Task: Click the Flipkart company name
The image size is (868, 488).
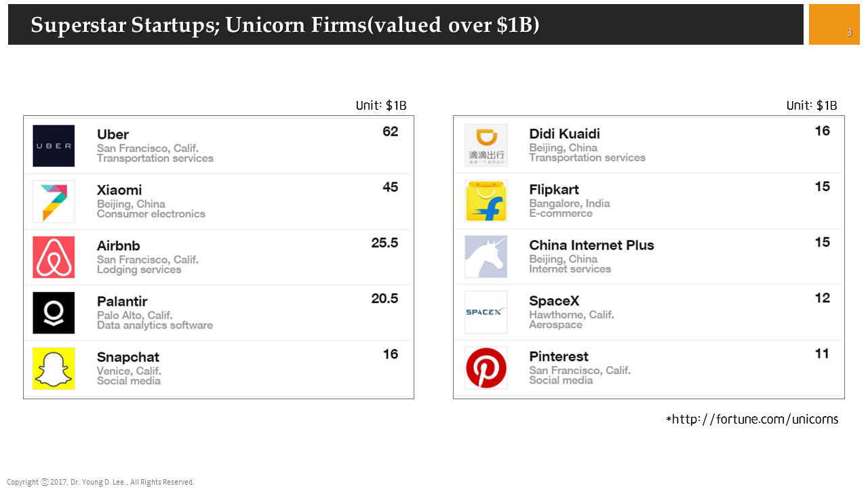Action: 554,189
